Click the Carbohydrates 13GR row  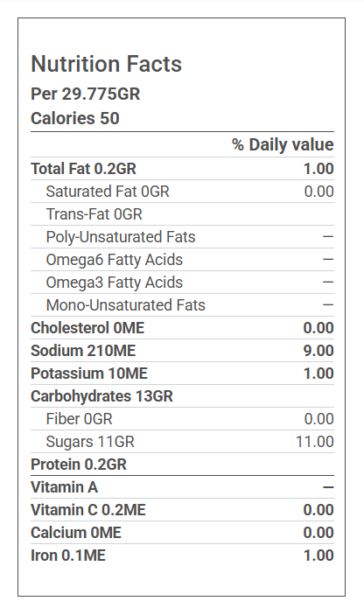coord(182,396)
